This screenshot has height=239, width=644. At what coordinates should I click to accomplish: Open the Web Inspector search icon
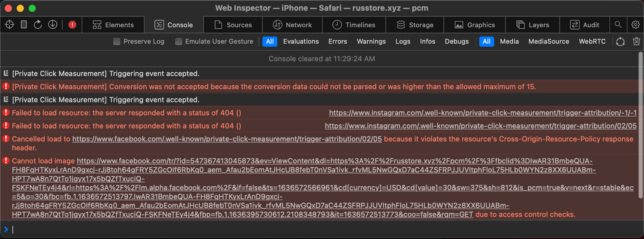[618, 25]
